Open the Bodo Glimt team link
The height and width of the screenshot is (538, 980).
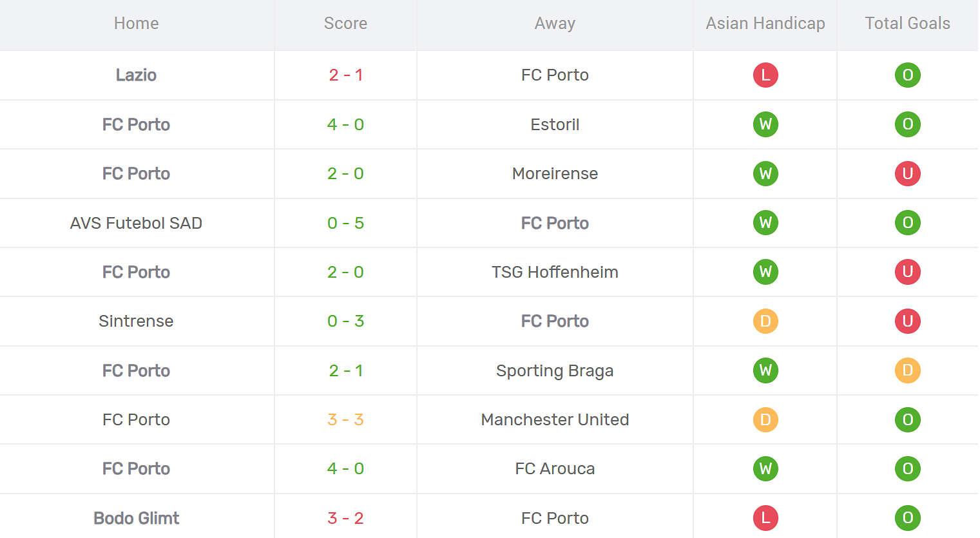tap(136, 518)
